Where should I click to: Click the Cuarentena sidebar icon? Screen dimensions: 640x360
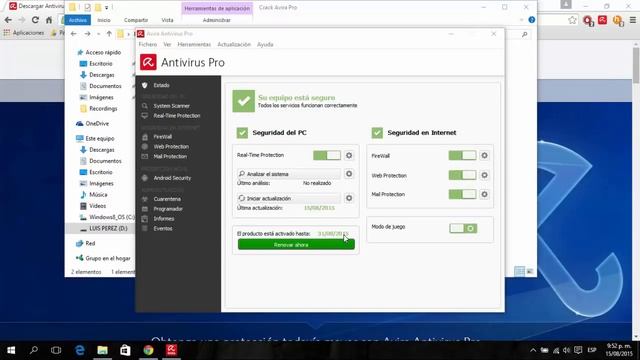pos(144,199)
